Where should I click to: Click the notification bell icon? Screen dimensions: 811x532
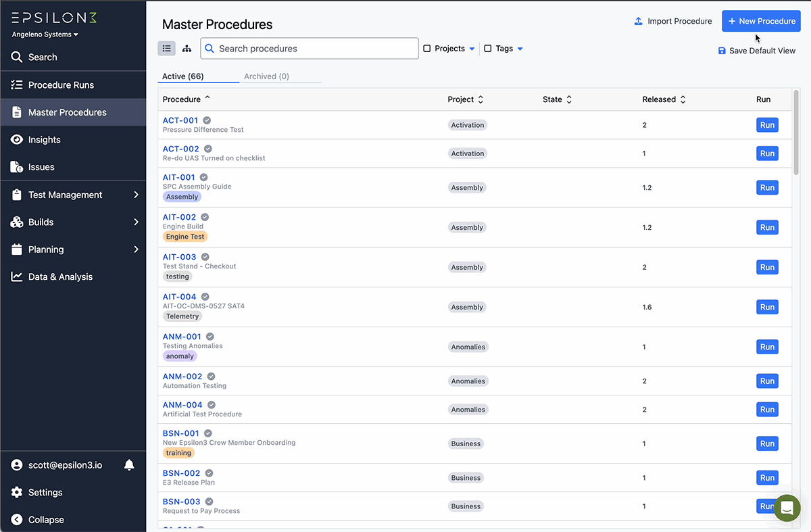(x=129, y=464)
